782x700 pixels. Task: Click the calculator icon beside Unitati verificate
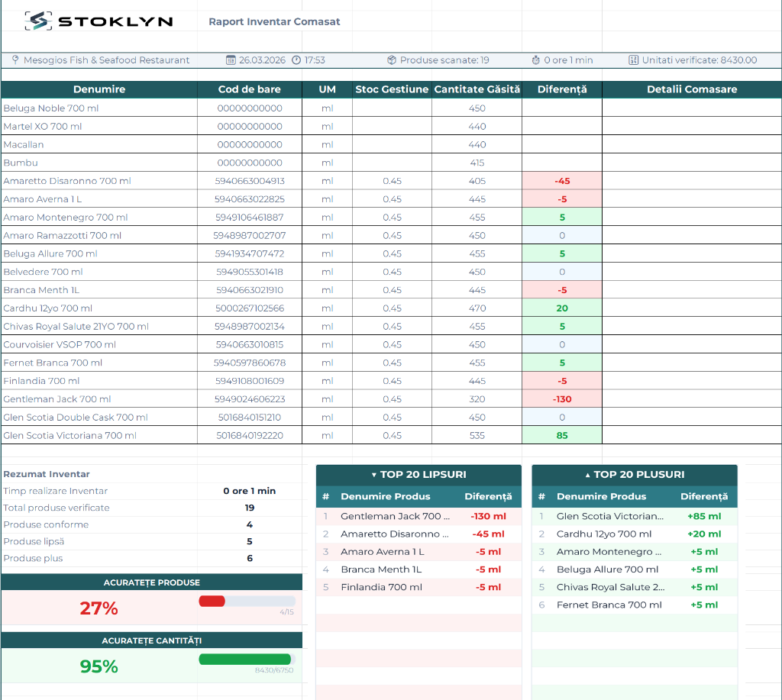(x=633, y=60)
